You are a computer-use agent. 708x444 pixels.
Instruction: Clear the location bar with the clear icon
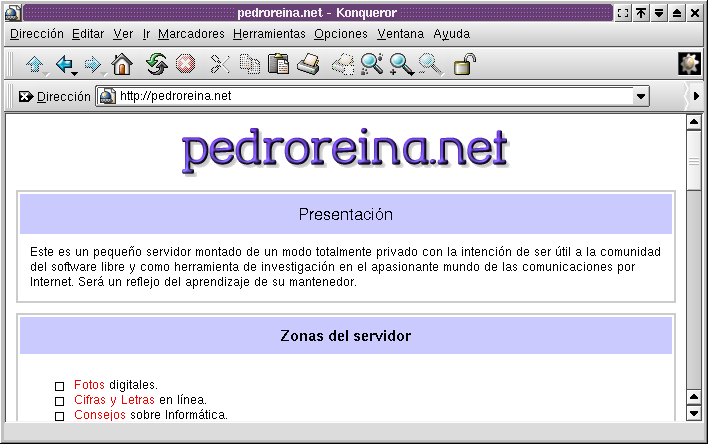26,97
